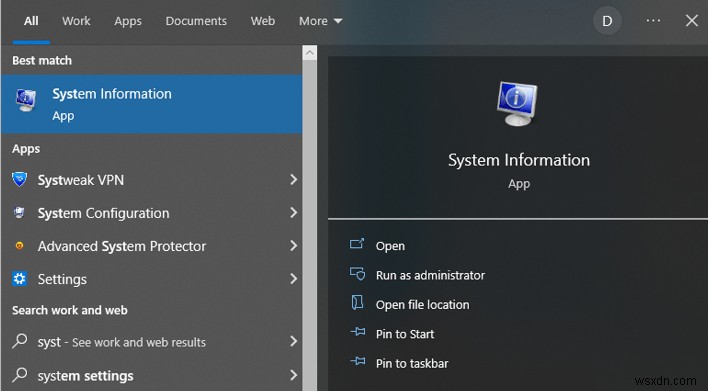Click Systweak VPN shield icon
The width and height of the screenshot is (708, 391).
pos(19,180)
